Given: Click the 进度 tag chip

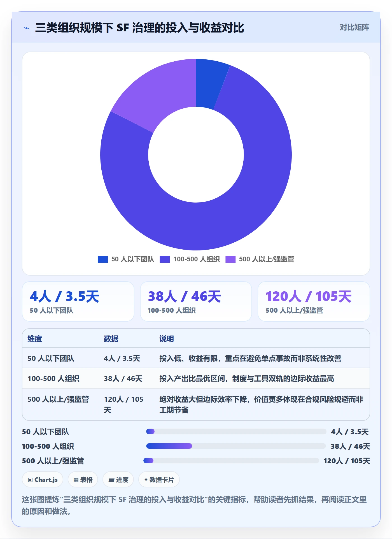Looking at the screenshot, I should [118, 480].
